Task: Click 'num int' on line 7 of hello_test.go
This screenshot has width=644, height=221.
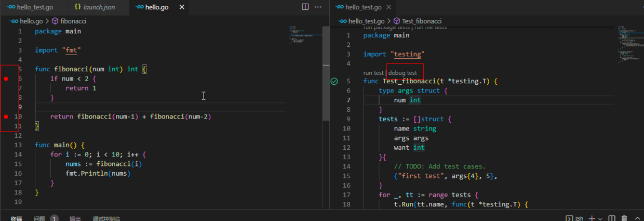Action: tap(407, 100)
